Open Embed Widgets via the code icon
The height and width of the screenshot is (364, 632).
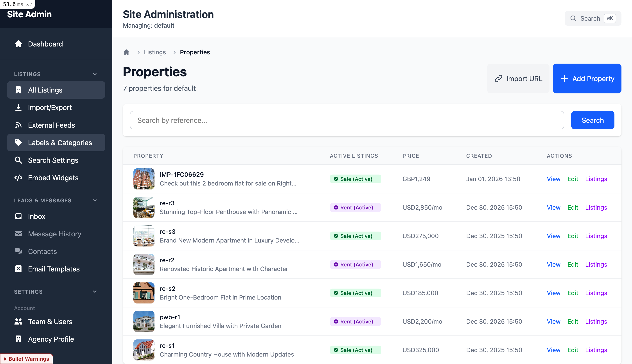[18, 178]
